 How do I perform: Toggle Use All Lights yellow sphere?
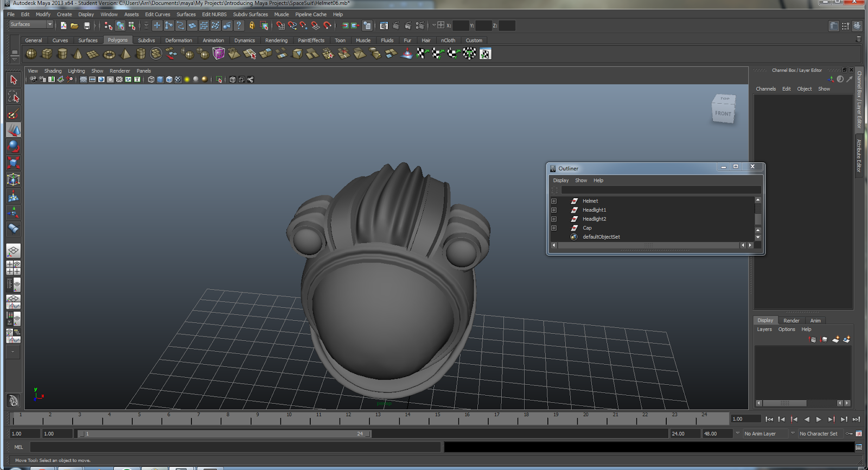187,79
